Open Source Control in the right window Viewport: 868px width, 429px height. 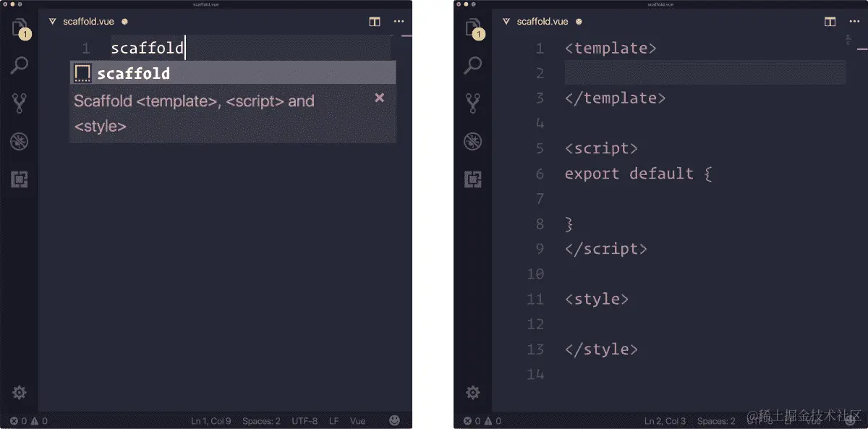tap(473, 103)
